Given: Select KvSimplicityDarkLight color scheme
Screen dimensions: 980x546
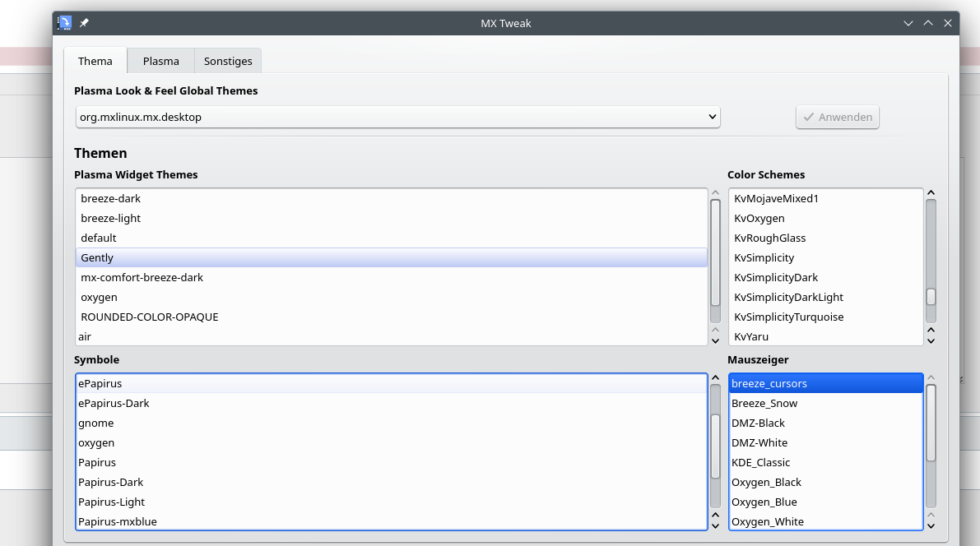Looking at the screenshot, I should pyautogui.click(x=825, y=298).
